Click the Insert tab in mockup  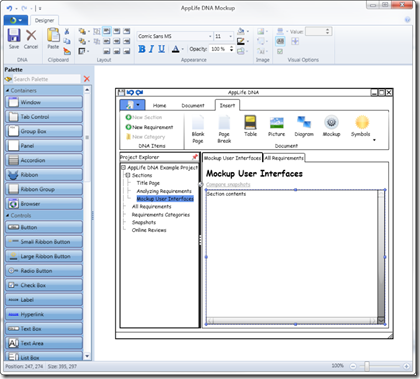227,105
